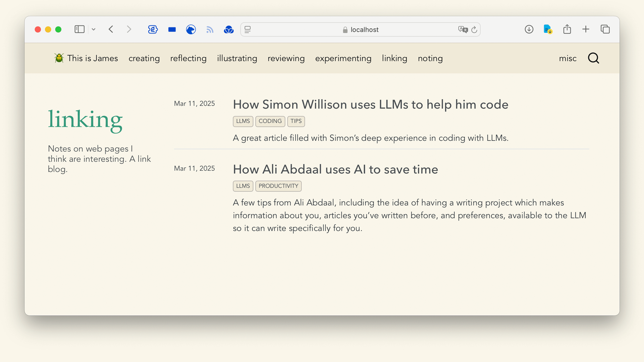Image resolution: width=644 pixels, height=362 pixels.
Task: Show the tab overview
Action: (605, 29)
